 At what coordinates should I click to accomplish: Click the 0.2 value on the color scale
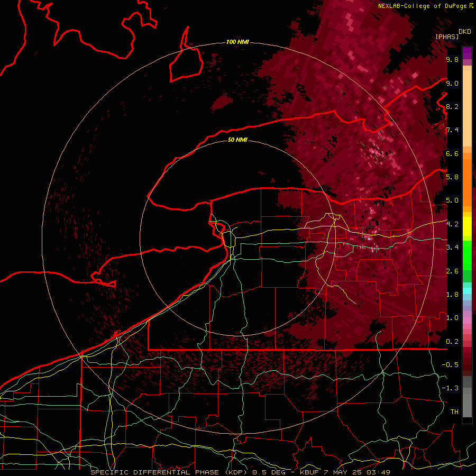pos(452,341)
